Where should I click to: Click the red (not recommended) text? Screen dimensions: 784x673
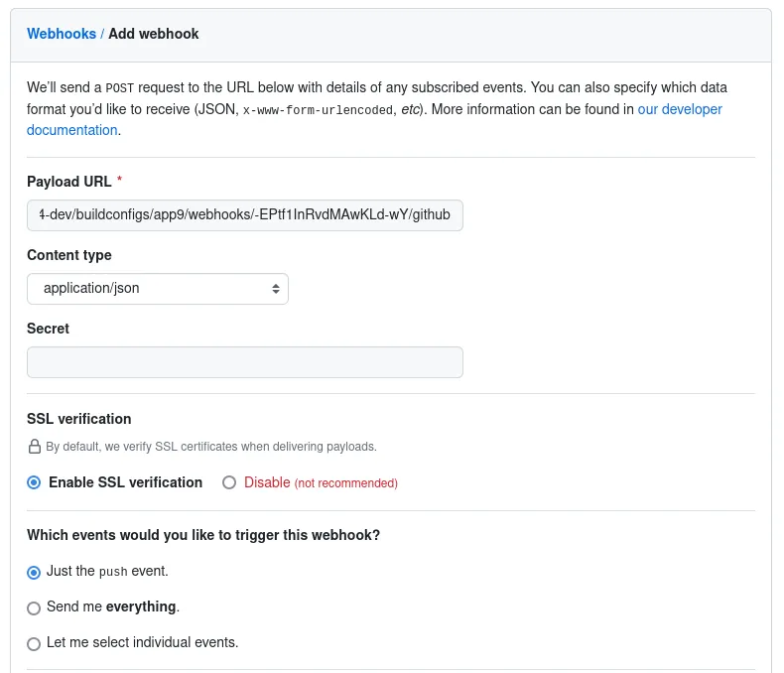click(346, 483)
